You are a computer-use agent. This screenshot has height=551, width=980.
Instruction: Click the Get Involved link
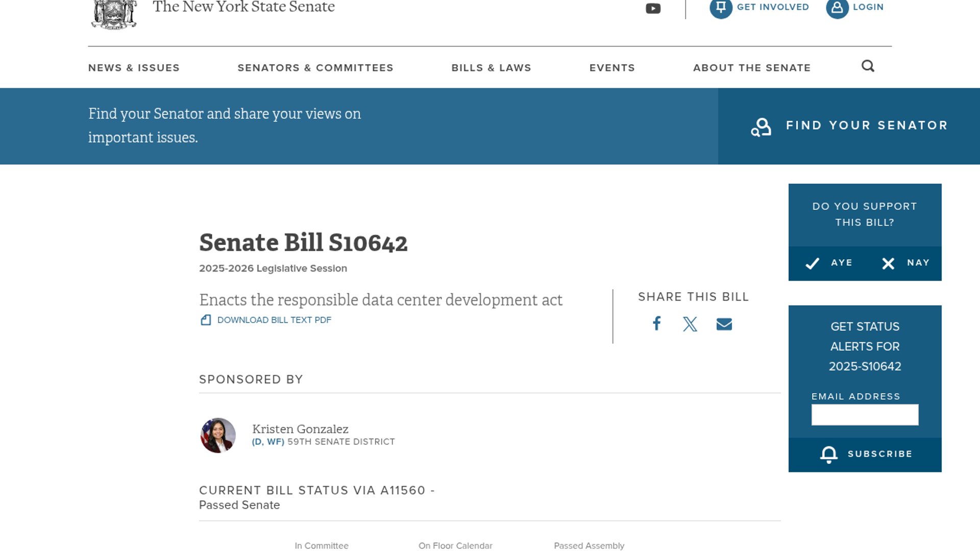(x=773, y=7)
